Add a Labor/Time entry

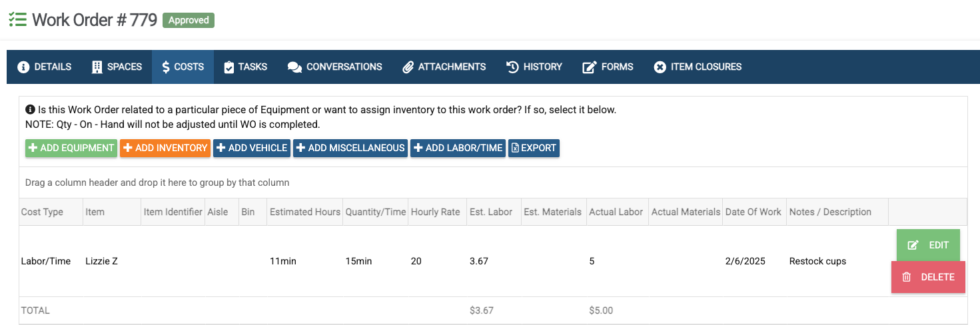[x=458, y=148]
